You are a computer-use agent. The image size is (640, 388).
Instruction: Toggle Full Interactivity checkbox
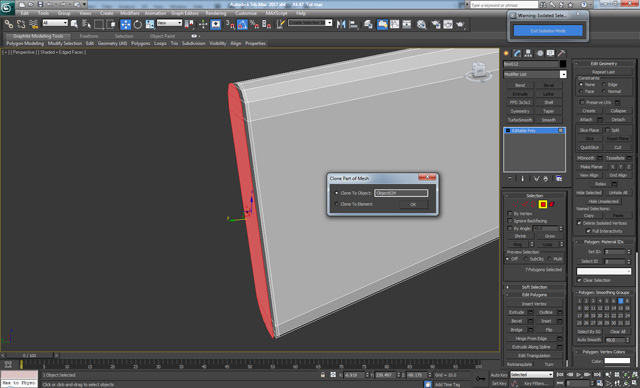tap(588, 231)
